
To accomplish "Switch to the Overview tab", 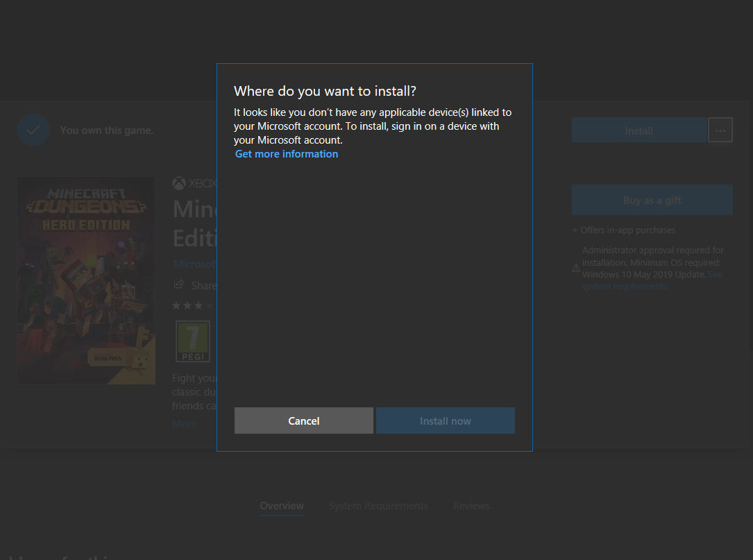I will pos(281,506).
